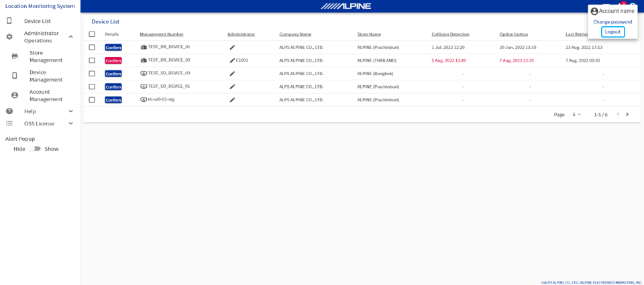The height and width of the screenshot is (285, 644).
Task: Click red Confirm for TEST_DR_DEVICE_02
Action: pyautogui.click(x=113, y=61)
